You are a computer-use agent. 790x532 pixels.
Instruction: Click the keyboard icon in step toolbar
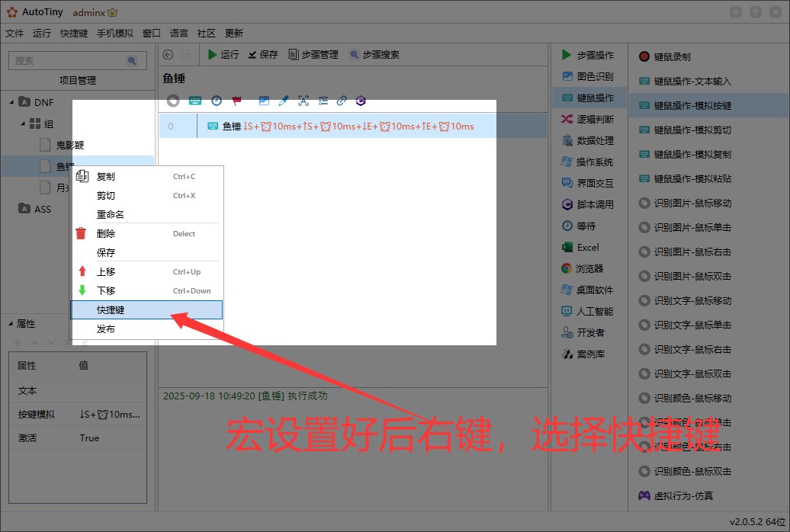click(x=195, y=101)
